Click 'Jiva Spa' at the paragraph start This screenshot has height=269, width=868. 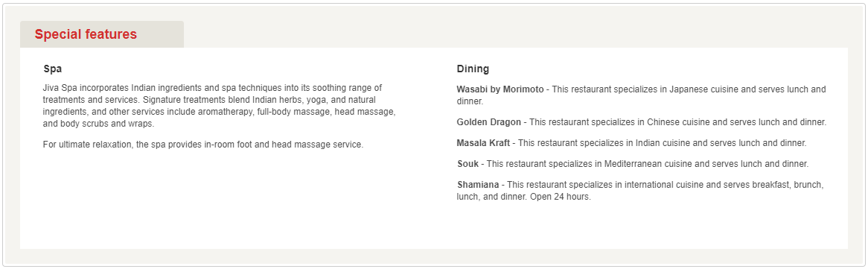(x=60, y=88)
